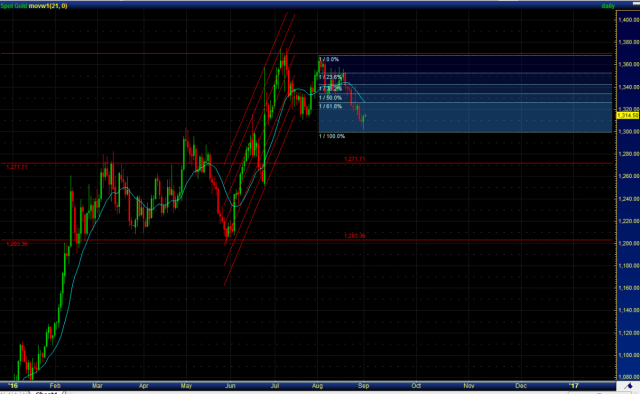Select the 1,203.36 horizontal line label at left
640x394 pixels.
[x=17, y=244]
